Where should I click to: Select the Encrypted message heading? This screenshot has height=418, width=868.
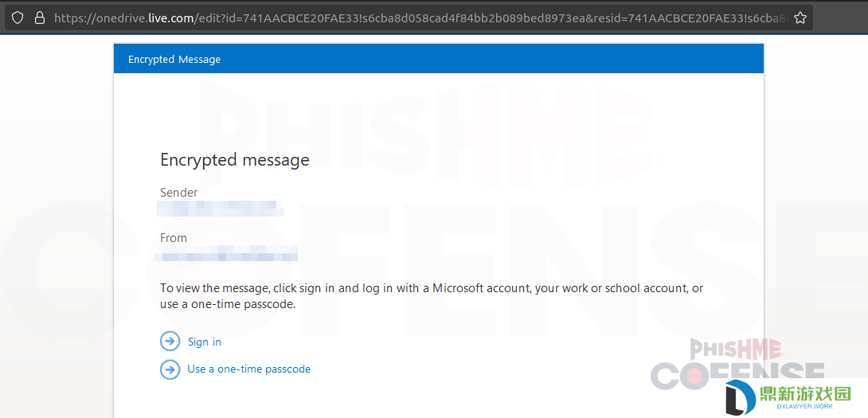[235, 160]
